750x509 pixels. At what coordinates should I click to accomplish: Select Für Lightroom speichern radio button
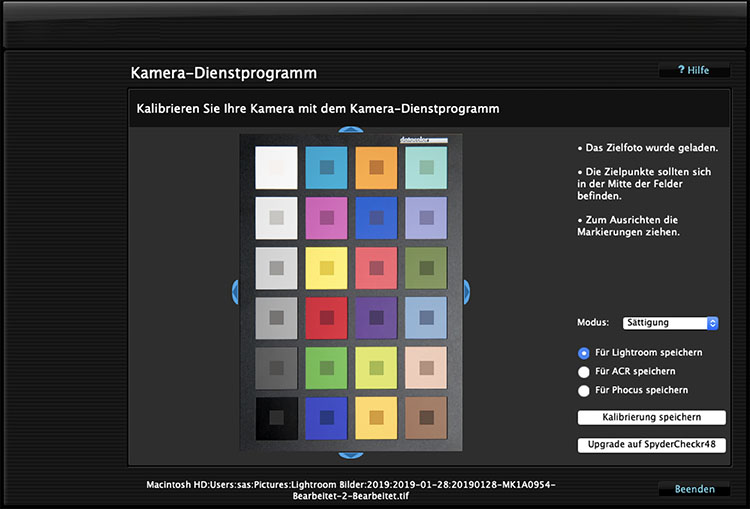point(584,353)
